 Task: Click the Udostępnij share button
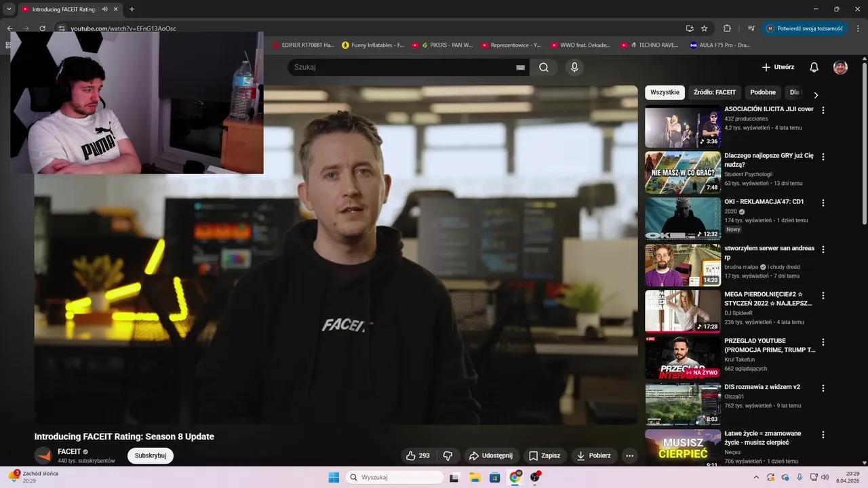click(x=491, y=455)
